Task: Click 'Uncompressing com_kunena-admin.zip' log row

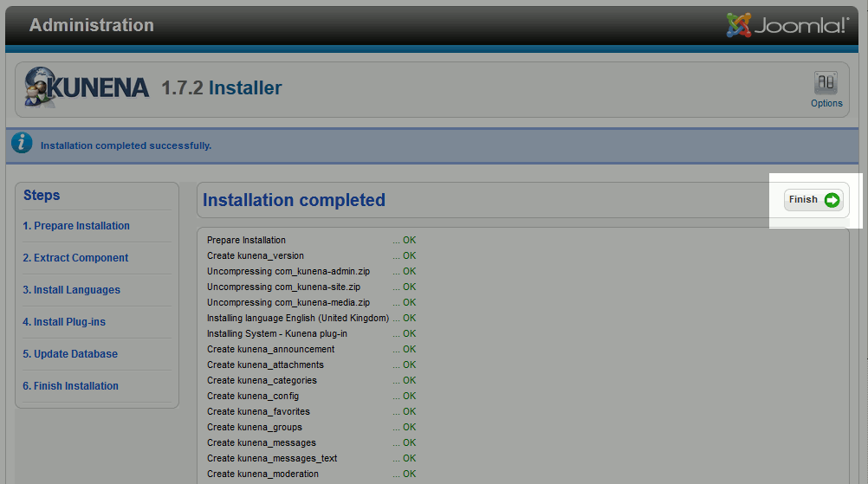Action: point(311,271)
